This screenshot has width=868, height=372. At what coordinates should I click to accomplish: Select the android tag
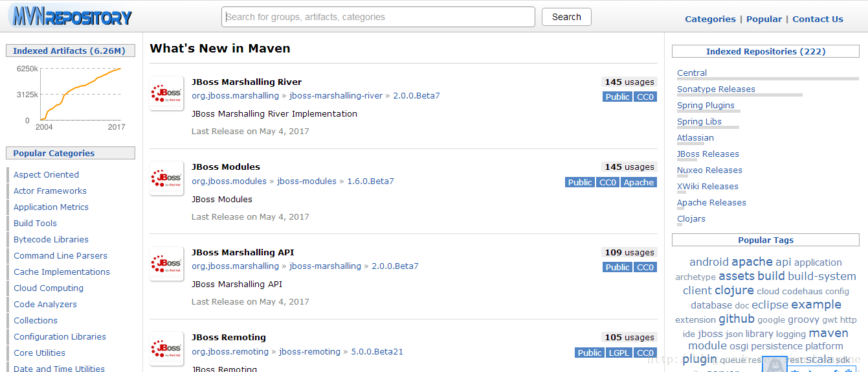(709, 262)
